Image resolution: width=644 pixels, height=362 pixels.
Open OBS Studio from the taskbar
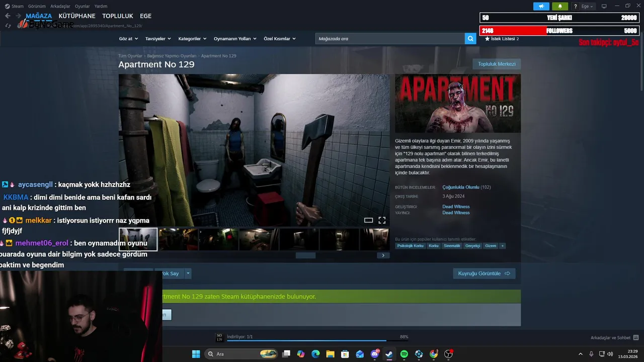click(448, 354)
